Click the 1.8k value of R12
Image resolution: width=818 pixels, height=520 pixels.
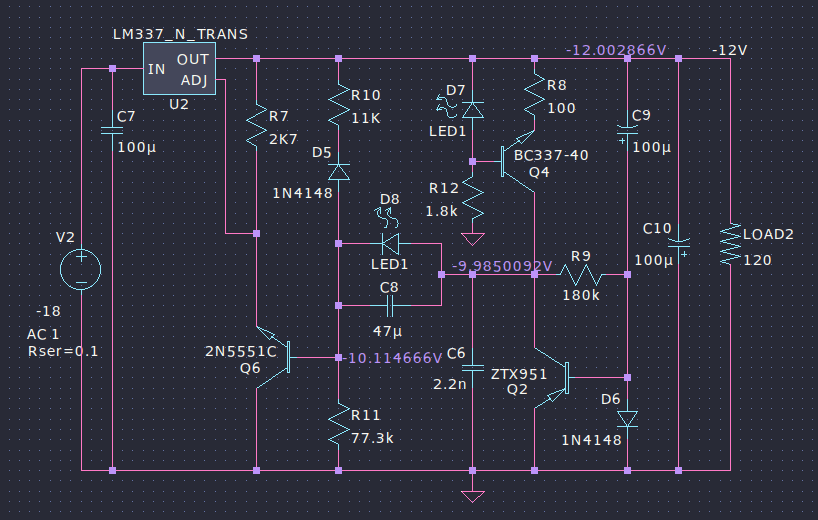pos(441,211)
